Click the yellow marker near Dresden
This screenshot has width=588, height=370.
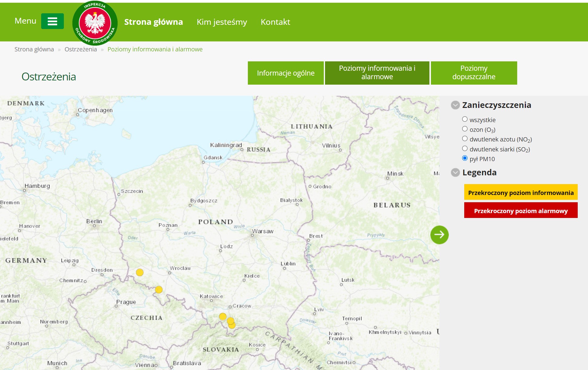click(140, 272)
